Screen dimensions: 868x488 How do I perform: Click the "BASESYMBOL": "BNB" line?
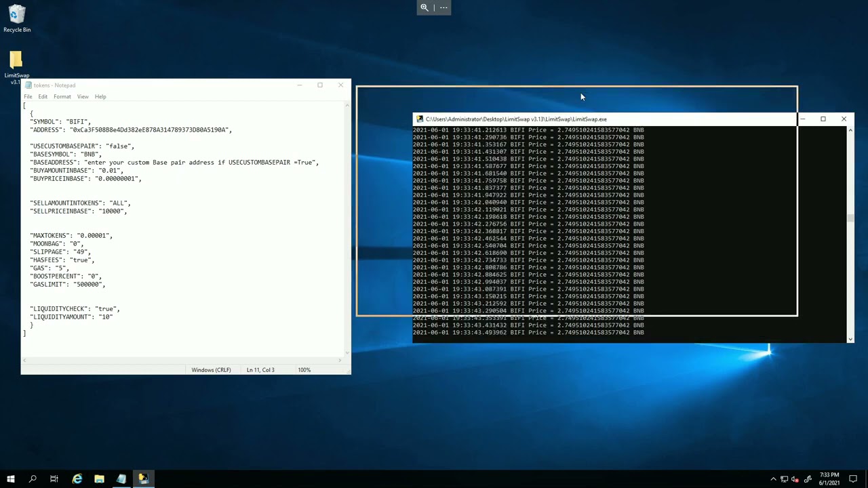(66, 155)
